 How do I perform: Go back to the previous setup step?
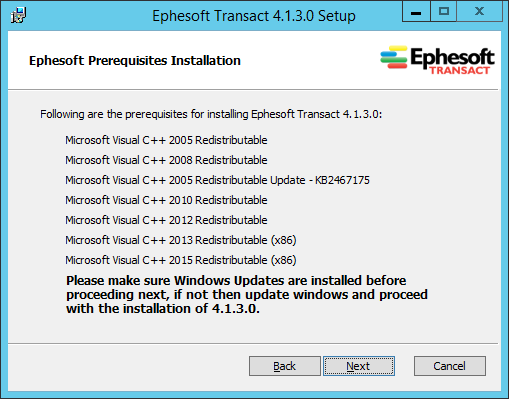point(285,366)
